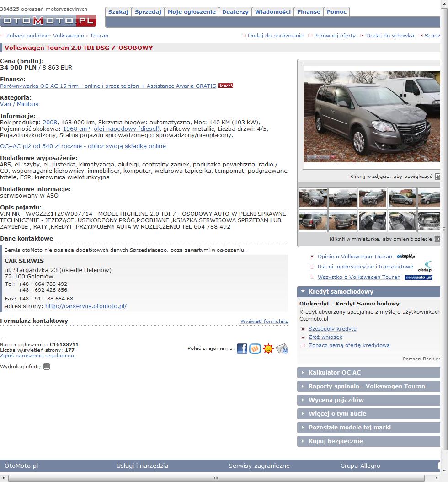This screenshot has width=448, height=482.
Task: Select first thumbnail in bottom row
Action: [x=313, y=220]
